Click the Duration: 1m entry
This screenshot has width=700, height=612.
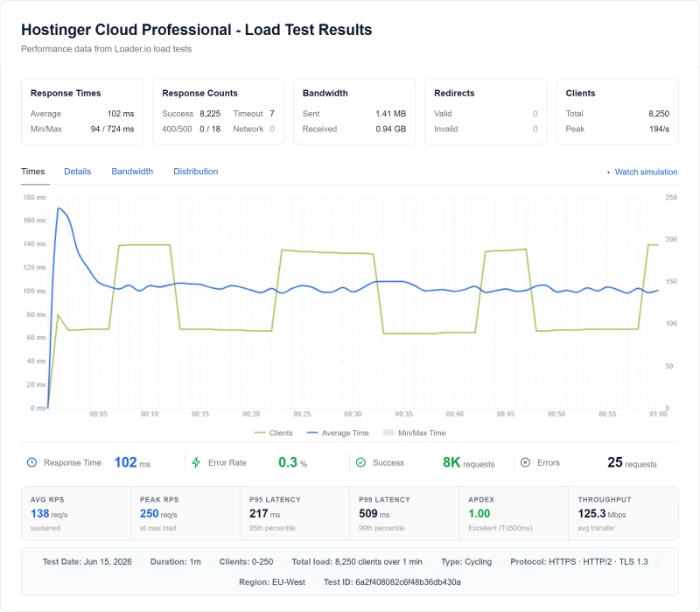tap(176, 561)
